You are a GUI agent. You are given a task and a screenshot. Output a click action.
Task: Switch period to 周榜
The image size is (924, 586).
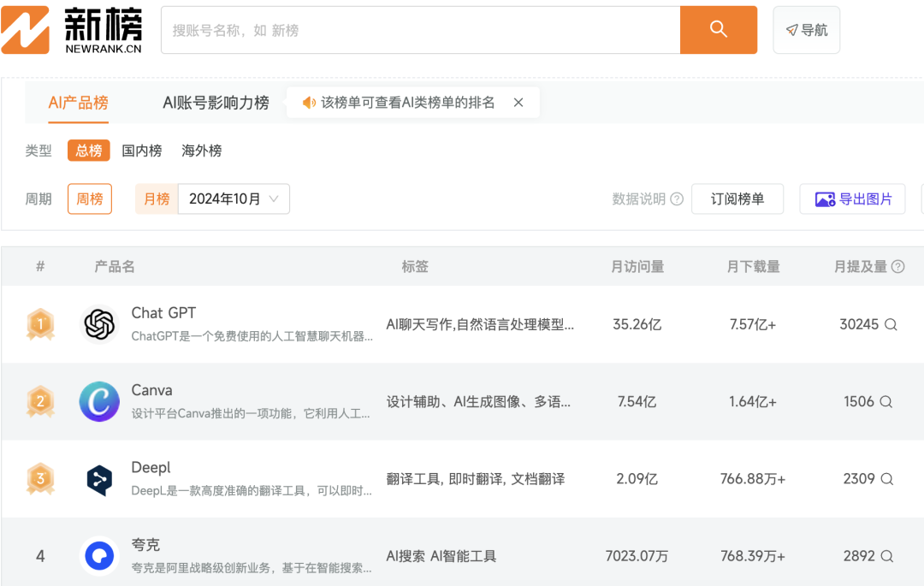pos(90,199)
